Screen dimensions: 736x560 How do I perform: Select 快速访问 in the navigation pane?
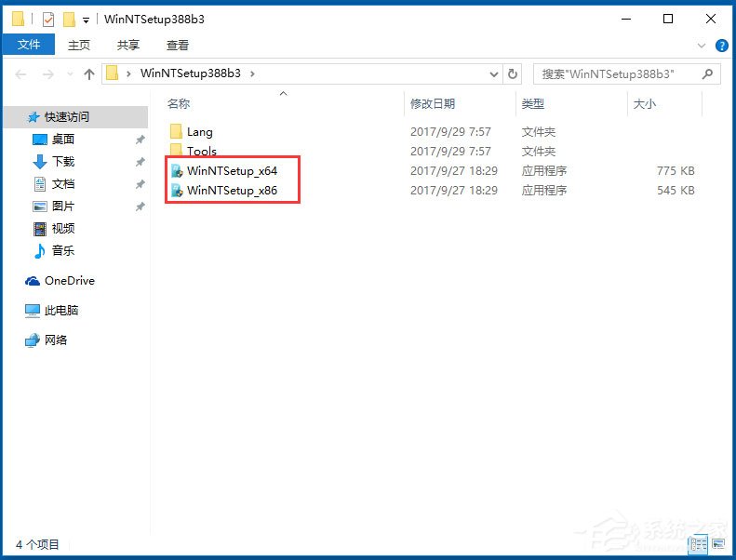click(x=75, y=117)
